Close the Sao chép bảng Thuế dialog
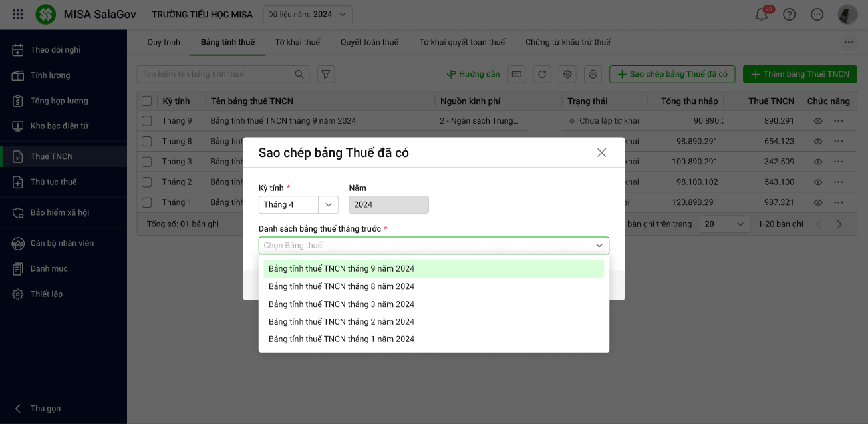The width and height of the screenshot is (868, 424). point(601,153)
